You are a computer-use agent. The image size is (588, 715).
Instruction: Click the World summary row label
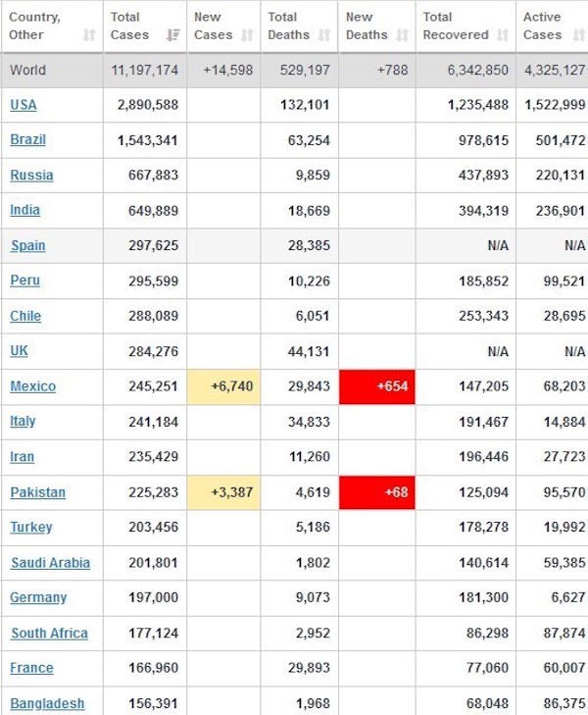pyautogui.click(x=27, y=71)
